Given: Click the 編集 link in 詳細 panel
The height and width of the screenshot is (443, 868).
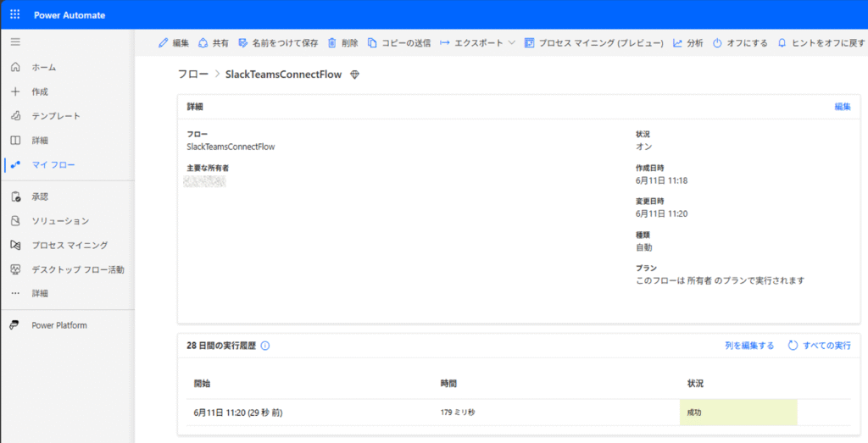Looking at the screenshot, I should point(843,107).
